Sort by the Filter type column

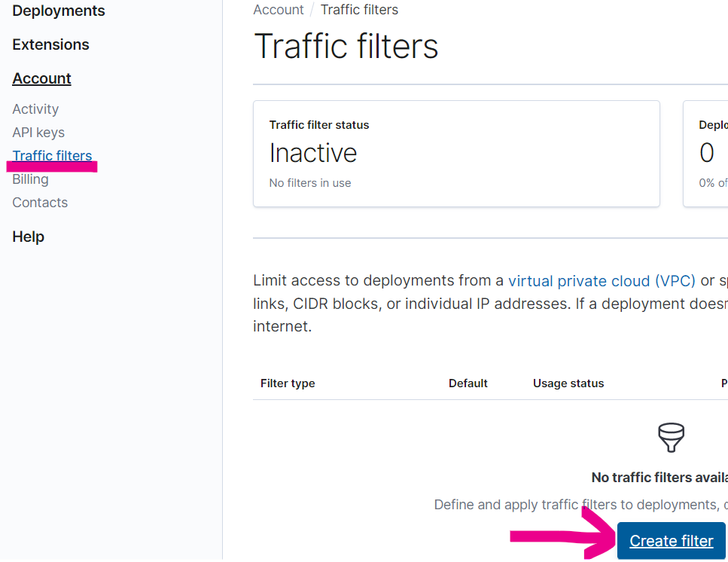[x=288, y=383]
